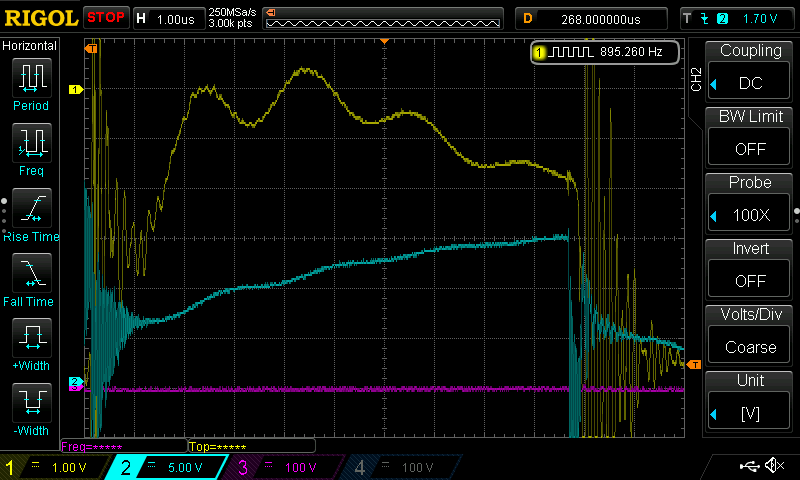This screenshot has height=480, width=800.
Task: Select the Freq measurement icon
Action: [30, 143]
